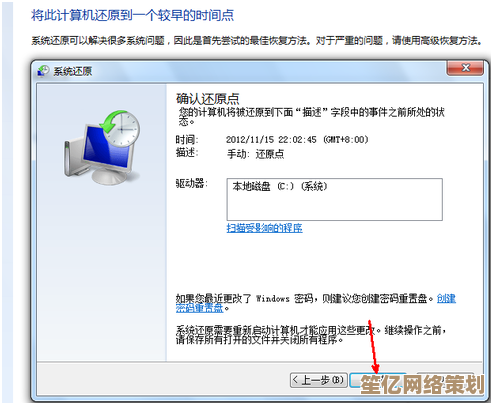Click the 系统还原 title bar text

pos(73,71)
